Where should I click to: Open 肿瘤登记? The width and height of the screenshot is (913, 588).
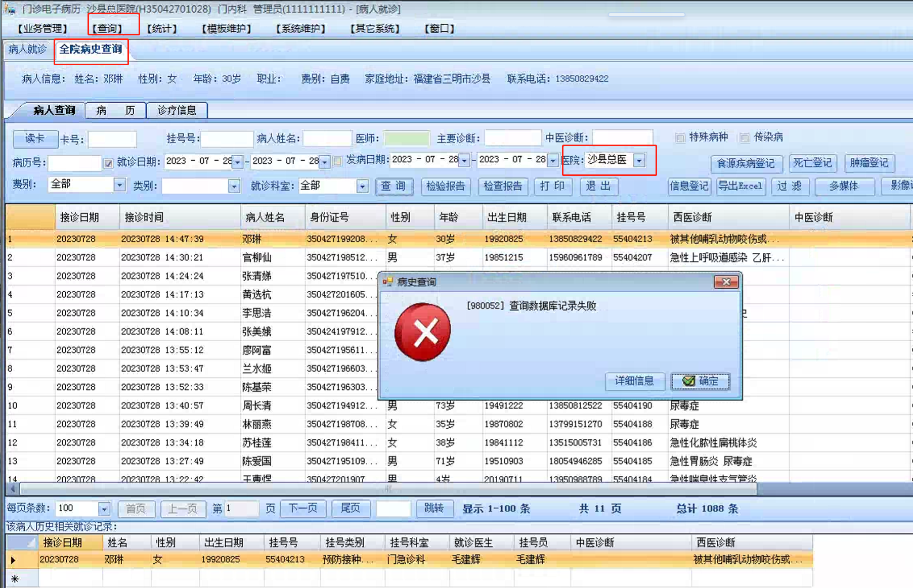point(869,163)
